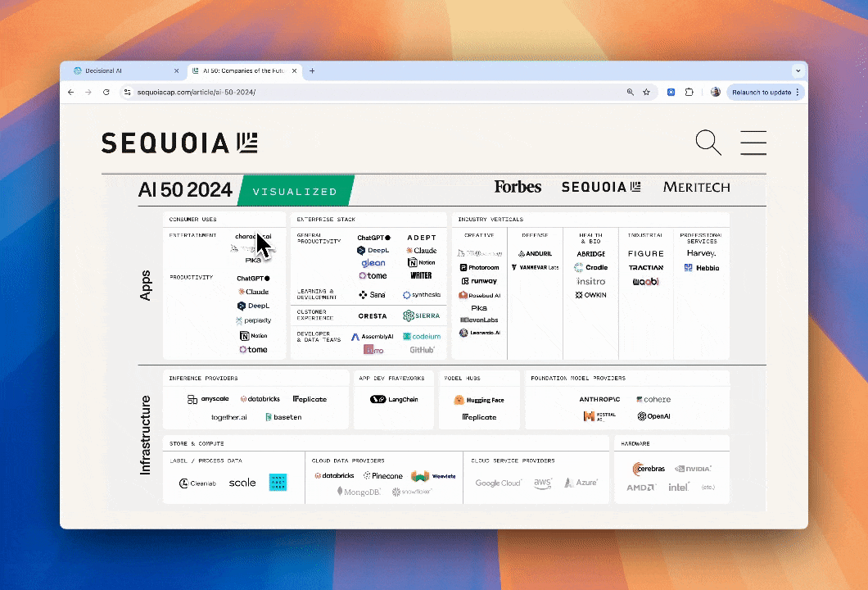Bookmark this page with the star icon

(x=646, y=93)
